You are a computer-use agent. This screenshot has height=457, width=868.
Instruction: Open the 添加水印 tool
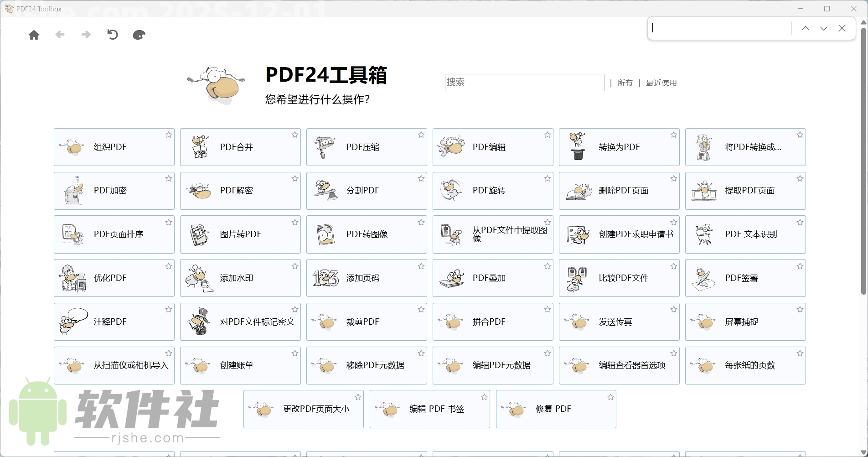tap(240, 278)
